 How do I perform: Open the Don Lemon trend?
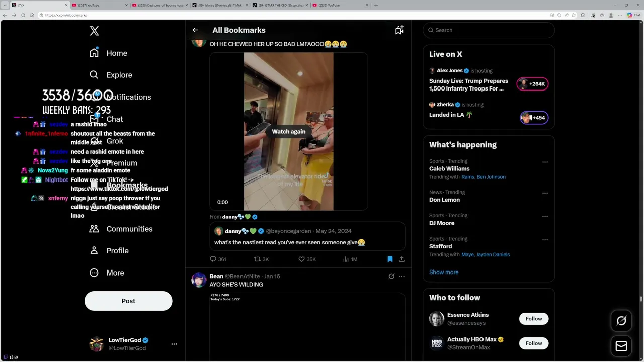click(444, 200)
